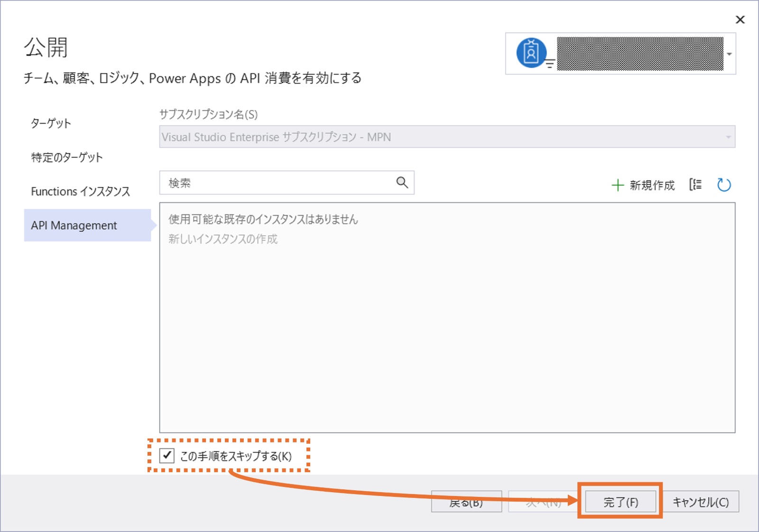
Task: Click the green plus 新規作成 button
Action: pyautogui.click(x=643, y=185)
